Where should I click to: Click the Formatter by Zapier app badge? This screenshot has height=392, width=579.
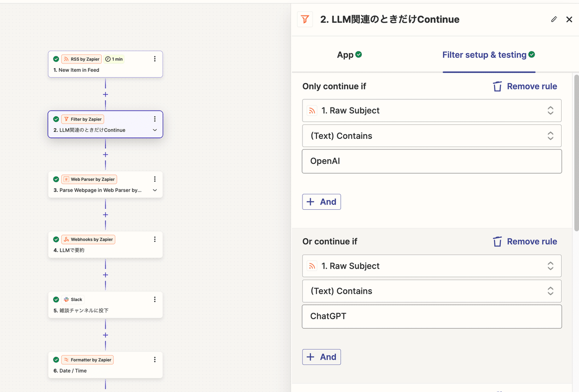click(87, 360)
